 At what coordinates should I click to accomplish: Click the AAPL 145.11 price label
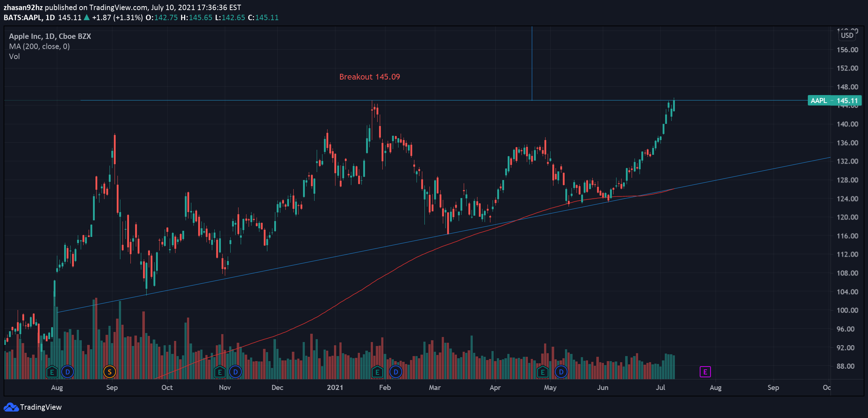[x=834, y=100]
